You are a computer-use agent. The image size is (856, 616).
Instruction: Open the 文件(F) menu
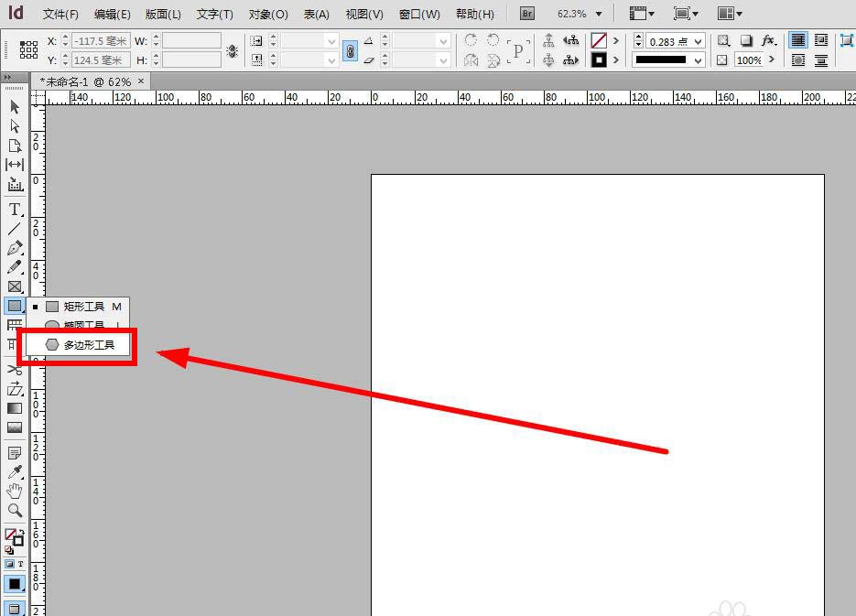coord(60,15)
